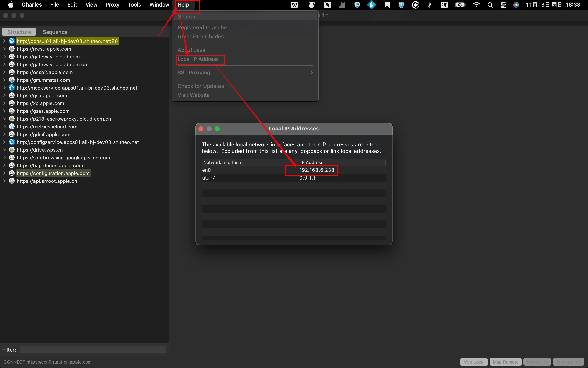This screenshot has height=368, width=588.
Task: Click the WPS icon in the menu bar
Action: [294, 5]
